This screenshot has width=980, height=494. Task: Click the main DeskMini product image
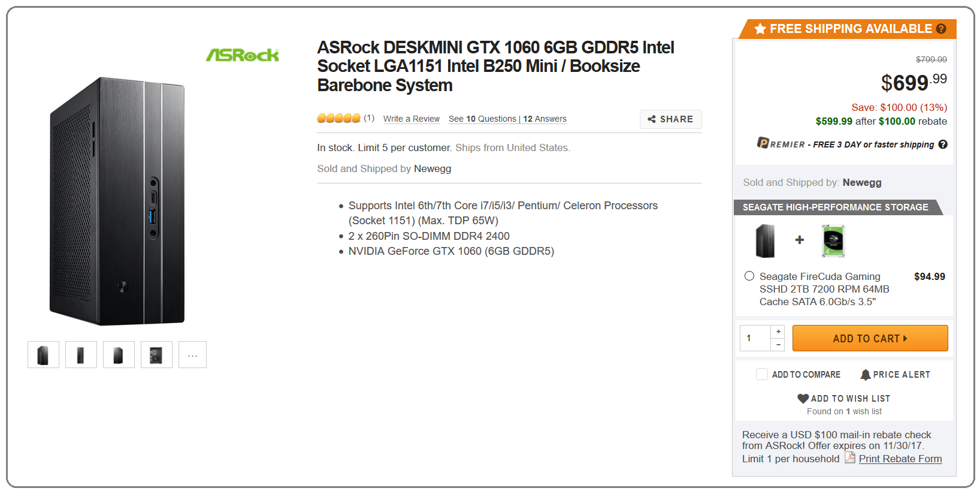click(117, 201)
